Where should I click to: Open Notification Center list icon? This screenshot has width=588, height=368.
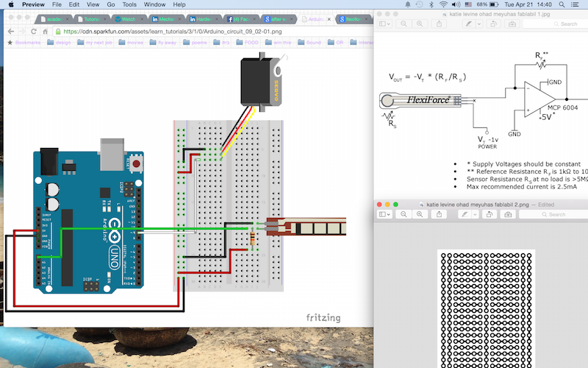[x=574, y=4]
